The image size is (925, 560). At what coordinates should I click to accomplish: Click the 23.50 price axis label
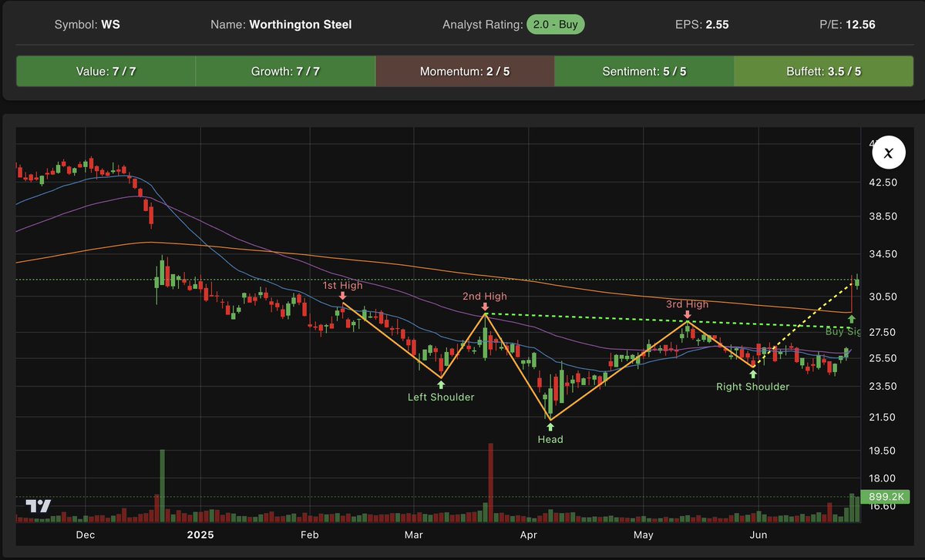(x=883, y=386)
